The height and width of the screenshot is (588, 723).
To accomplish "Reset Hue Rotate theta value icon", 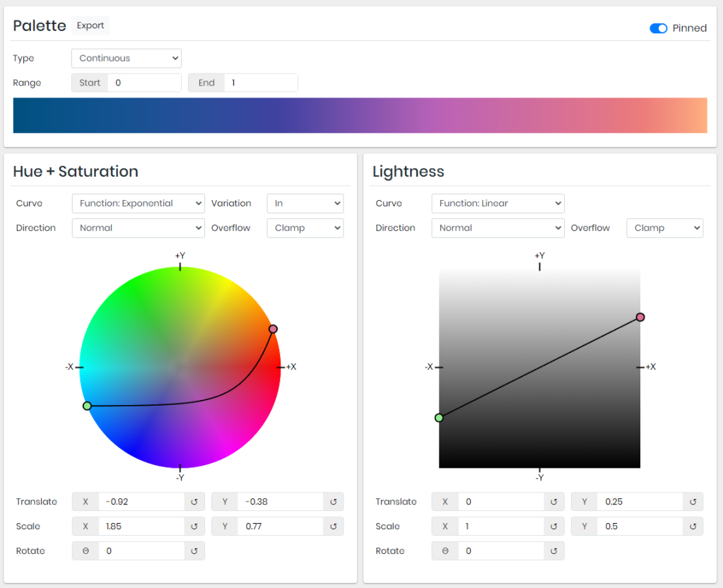I will (x=194, y=551).
